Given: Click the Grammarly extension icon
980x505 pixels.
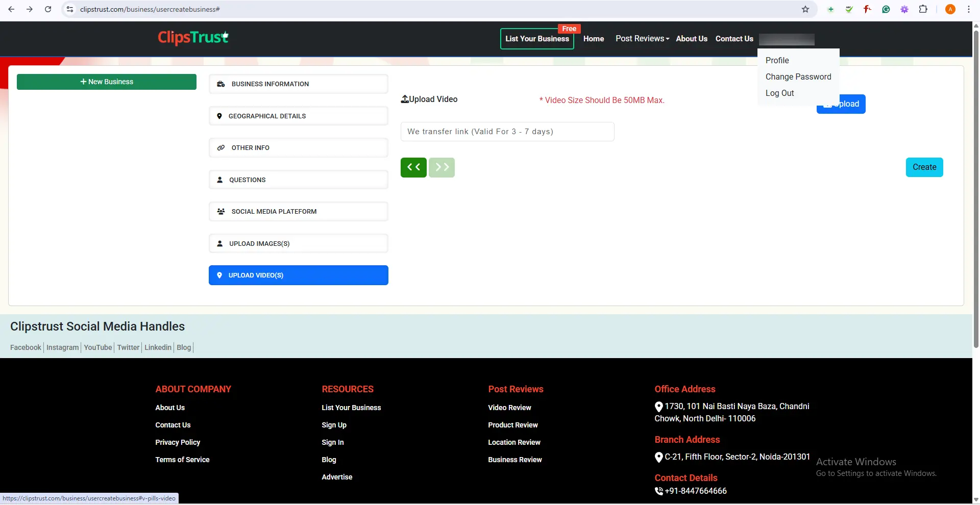Looking at the screenshot, I should point(886,9).
